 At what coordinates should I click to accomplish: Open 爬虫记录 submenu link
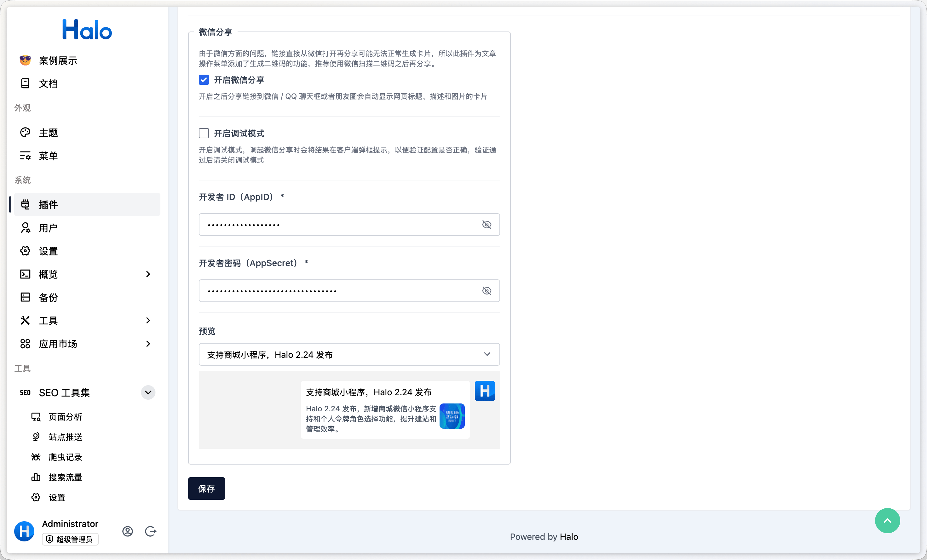87,457
